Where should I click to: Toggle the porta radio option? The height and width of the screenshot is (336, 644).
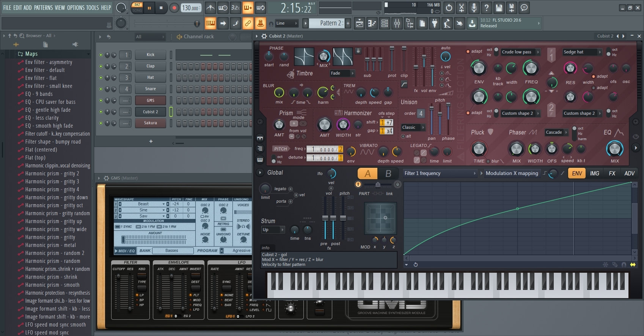(x=291, y=202)
